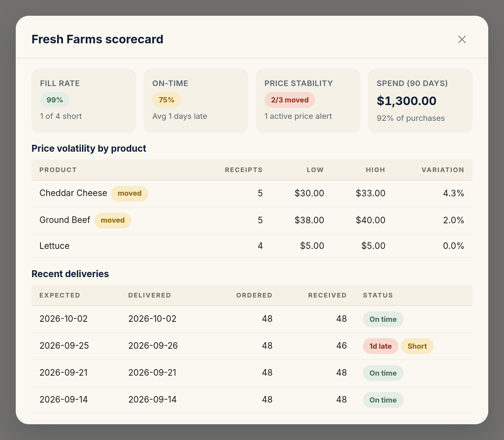Image resolution: width=504 pixels, height=440 pixels.
Task: Click the received quantity 46
Action: (342, 346)
